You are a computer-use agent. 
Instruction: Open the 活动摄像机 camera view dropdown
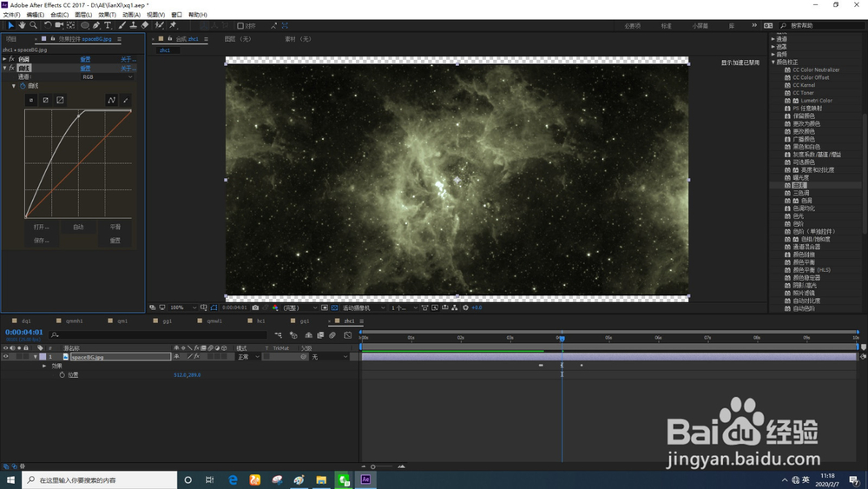tap(364, 307)
